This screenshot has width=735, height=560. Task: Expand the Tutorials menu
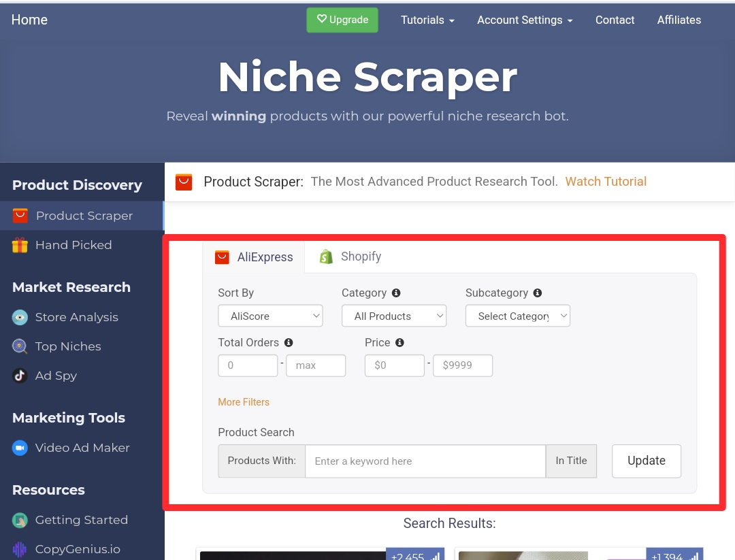[427, 20]
